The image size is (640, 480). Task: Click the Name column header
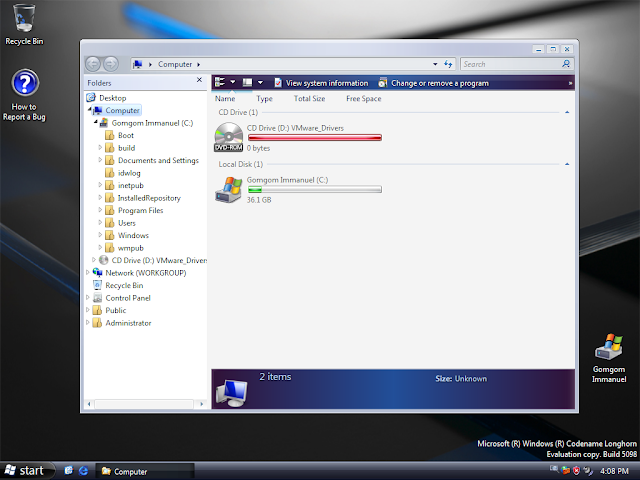pyautogui.click(x=225, y=98)
